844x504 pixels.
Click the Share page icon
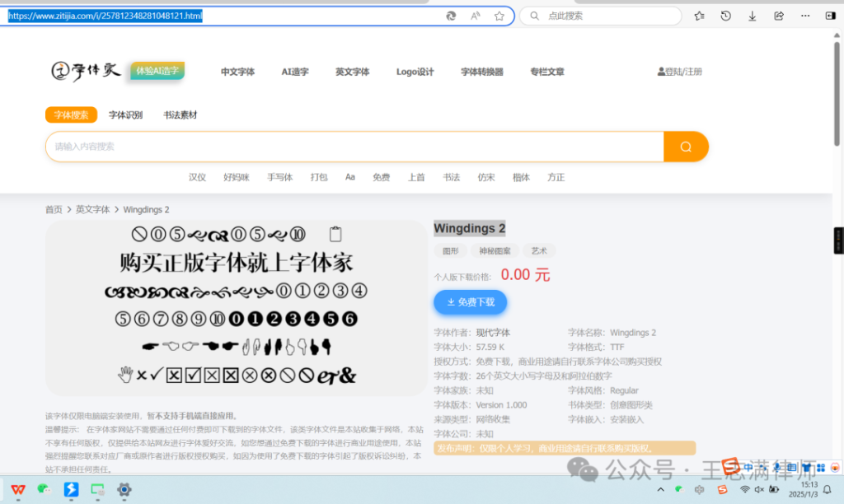778,16
